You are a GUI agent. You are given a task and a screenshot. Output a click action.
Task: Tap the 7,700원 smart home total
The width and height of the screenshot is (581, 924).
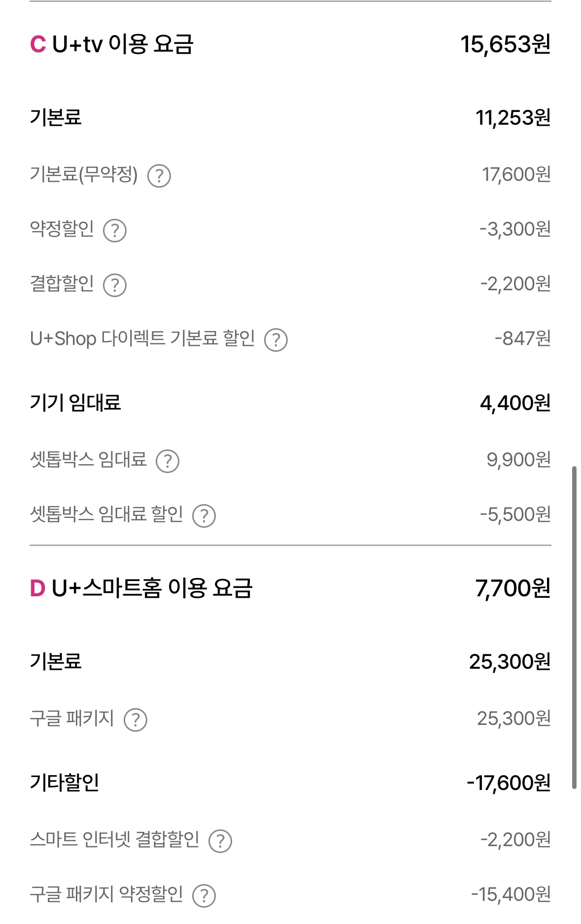click(x=513, y=589)
